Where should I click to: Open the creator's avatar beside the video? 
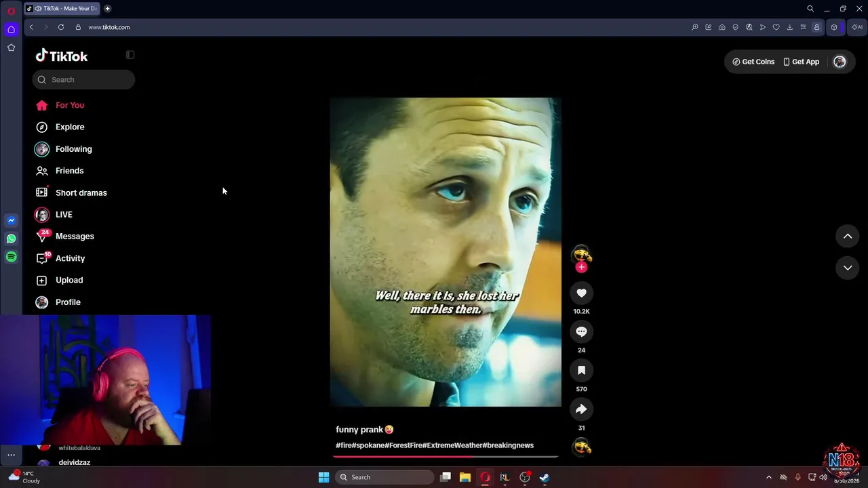(x=581, y=254)
